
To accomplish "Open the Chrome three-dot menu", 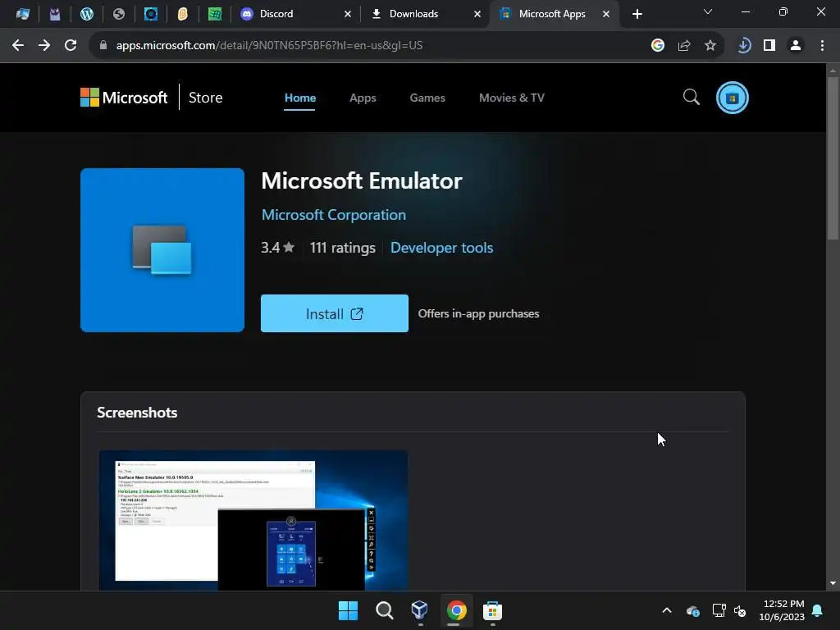I will [x=822, y=46].
